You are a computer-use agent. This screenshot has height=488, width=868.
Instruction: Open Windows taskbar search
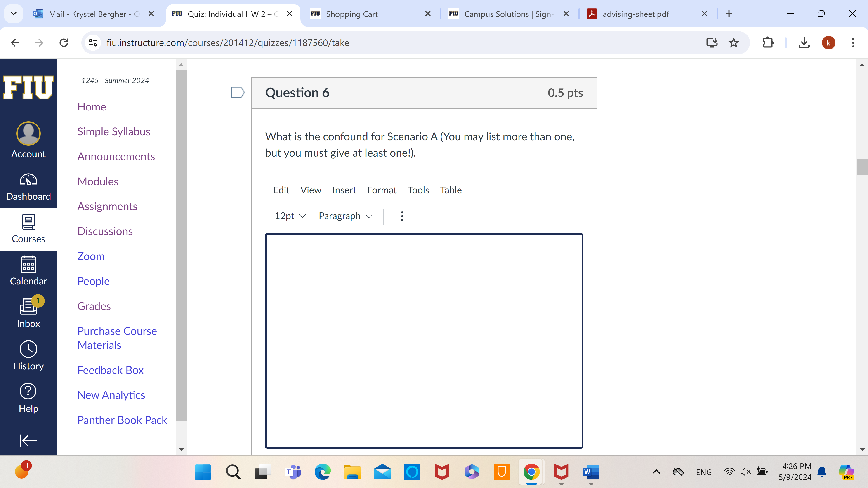coord(233,472)
